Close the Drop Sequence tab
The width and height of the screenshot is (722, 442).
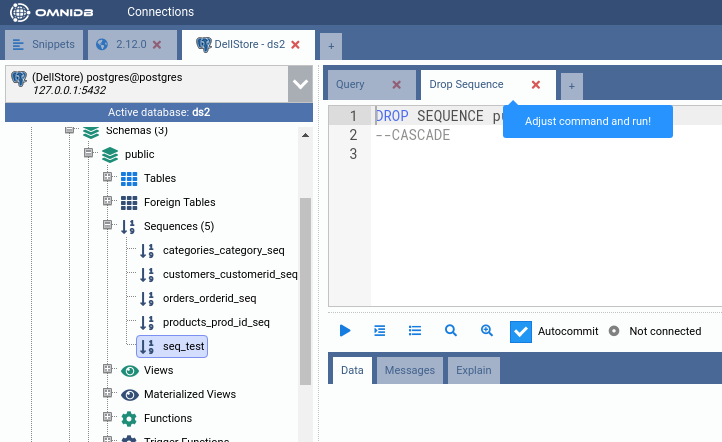point(536,85)
